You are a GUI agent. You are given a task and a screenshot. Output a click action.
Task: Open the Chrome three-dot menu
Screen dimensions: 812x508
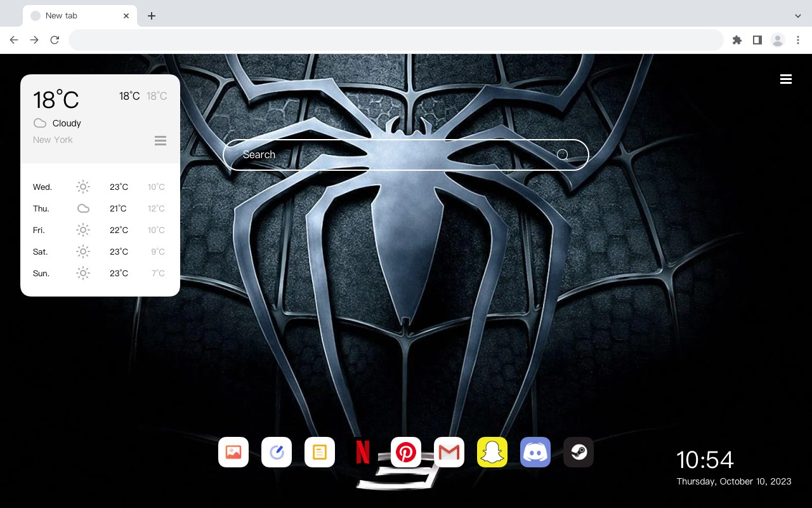coord(798,40)
